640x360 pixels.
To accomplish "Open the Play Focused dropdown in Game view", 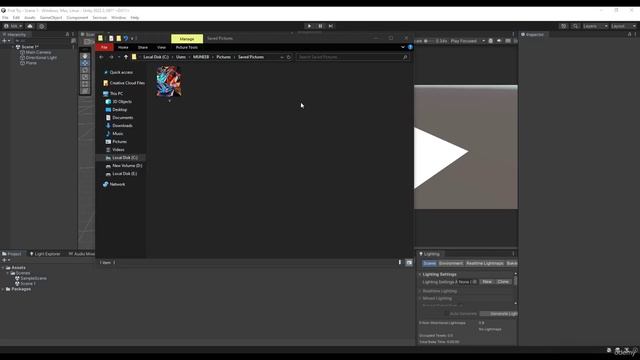I will click(x=468, y=41).
